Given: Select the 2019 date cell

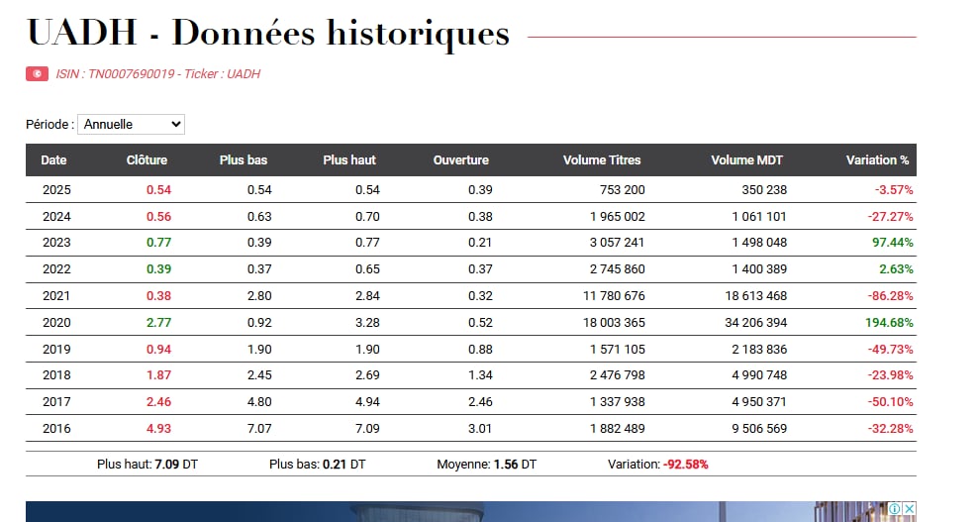Looking at the screenshot, I should click(x=56, y=350).
